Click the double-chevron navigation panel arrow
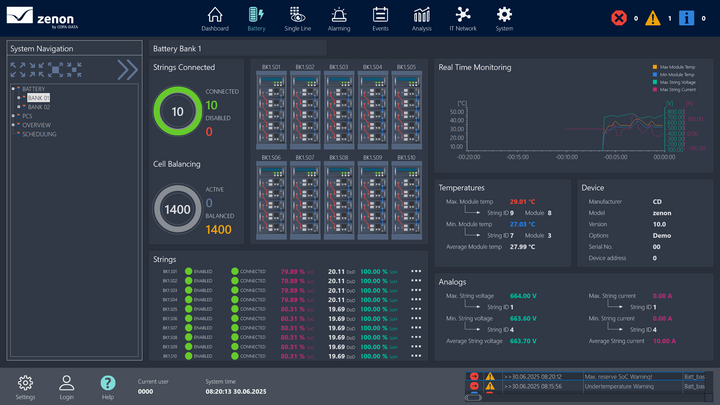 [x=127, y=70]
